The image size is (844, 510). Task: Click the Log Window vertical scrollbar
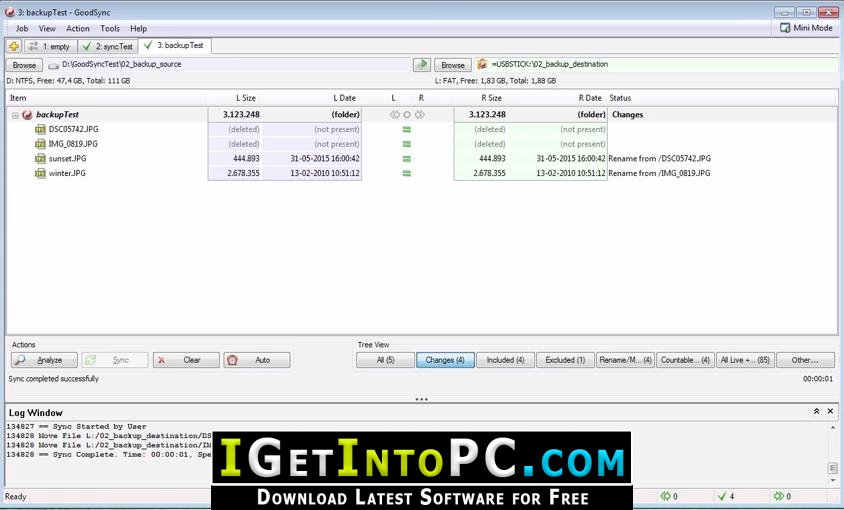coord(833,455)
